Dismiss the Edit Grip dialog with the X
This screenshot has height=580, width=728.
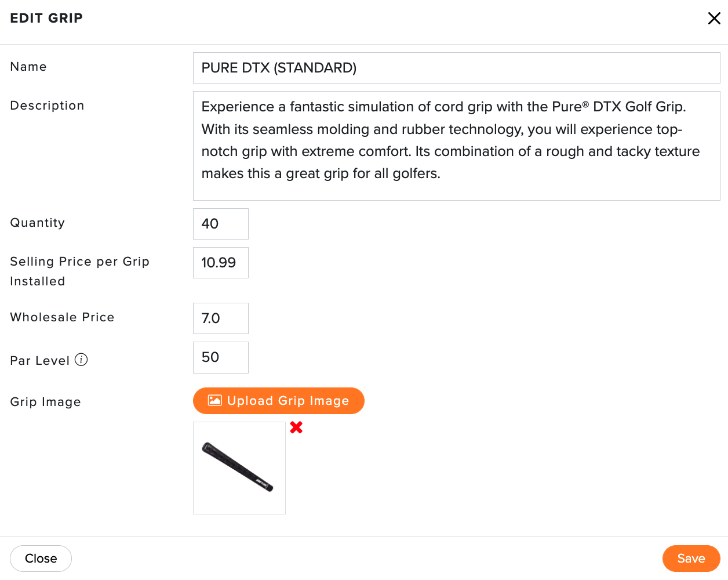[714, 19]
